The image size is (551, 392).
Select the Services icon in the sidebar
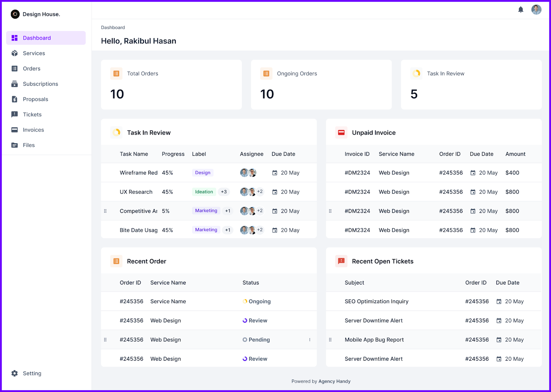[x=14, y=53]
